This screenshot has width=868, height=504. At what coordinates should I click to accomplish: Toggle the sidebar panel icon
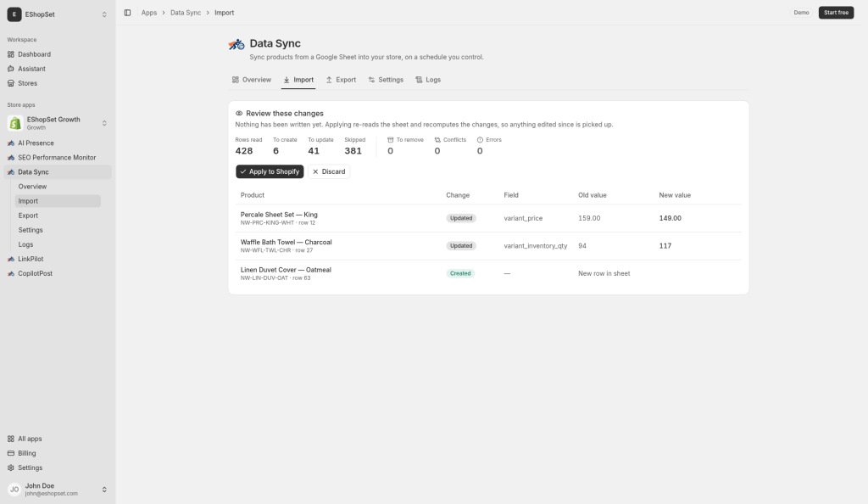(x=127, y=13)
